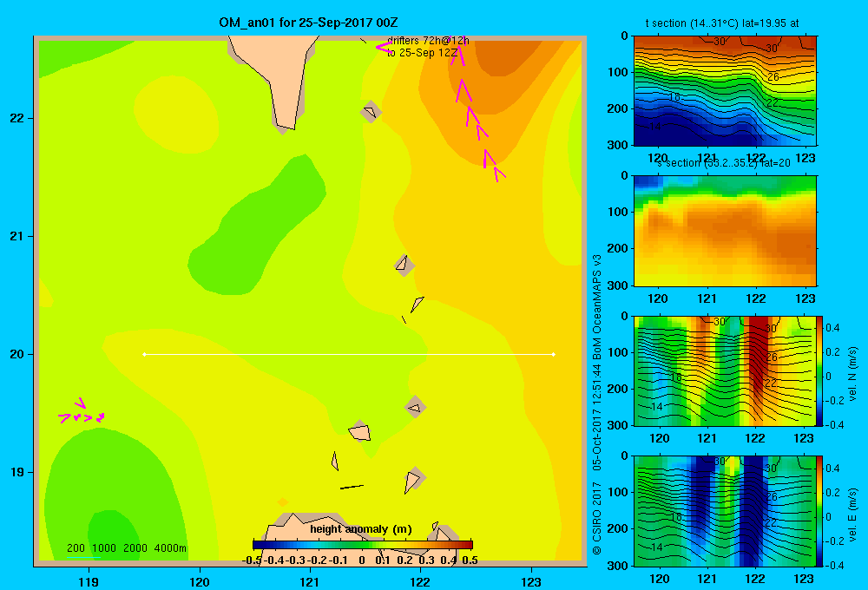
Task: Click the left endpoint of white section line
Action: (x=144, y=354)
